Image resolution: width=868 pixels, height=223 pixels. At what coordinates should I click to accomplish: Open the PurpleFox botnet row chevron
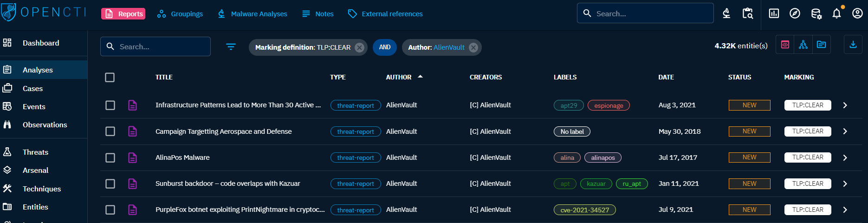[845, 210]
